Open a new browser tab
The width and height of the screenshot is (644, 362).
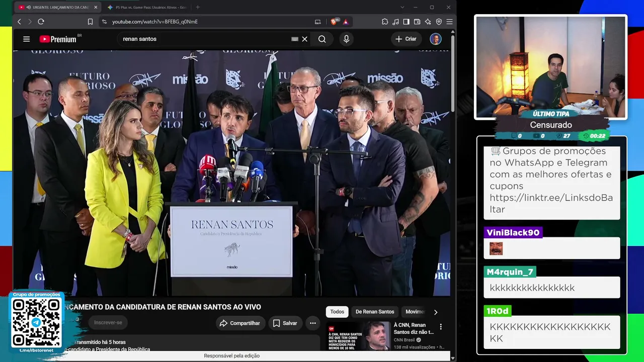pos(198,7)
